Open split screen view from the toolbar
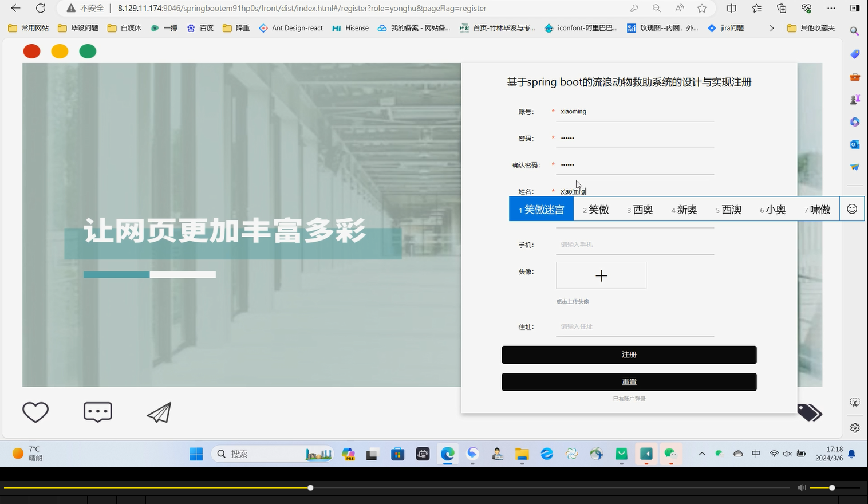Screen dimensions: 868x504 click(x=731, y=9)
